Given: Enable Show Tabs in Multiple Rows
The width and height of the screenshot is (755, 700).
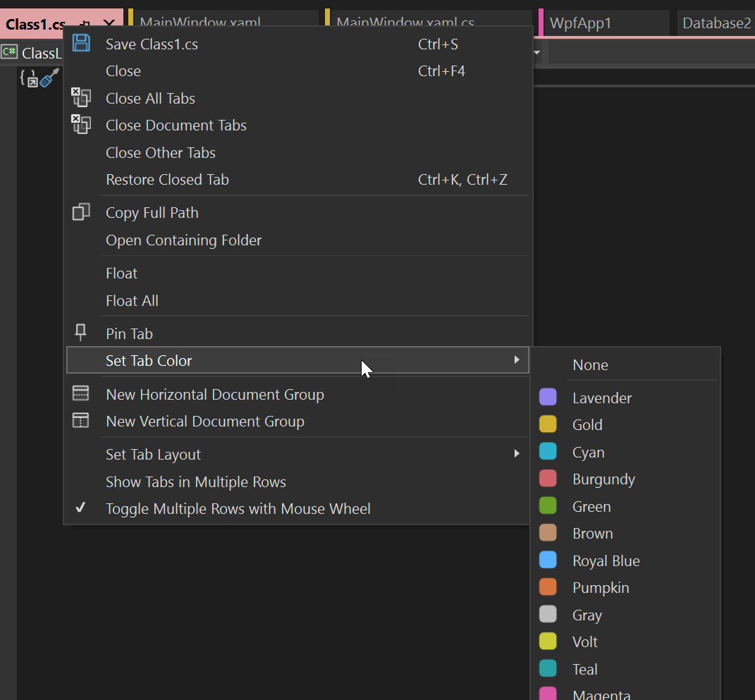Looking at the screenshot, I should point(195,481).
